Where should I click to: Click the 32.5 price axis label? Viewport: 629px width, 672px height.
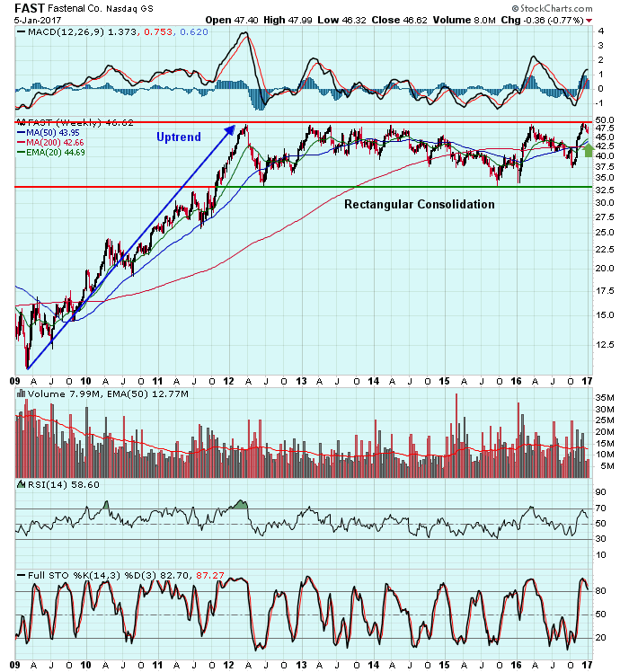point(605,190)
